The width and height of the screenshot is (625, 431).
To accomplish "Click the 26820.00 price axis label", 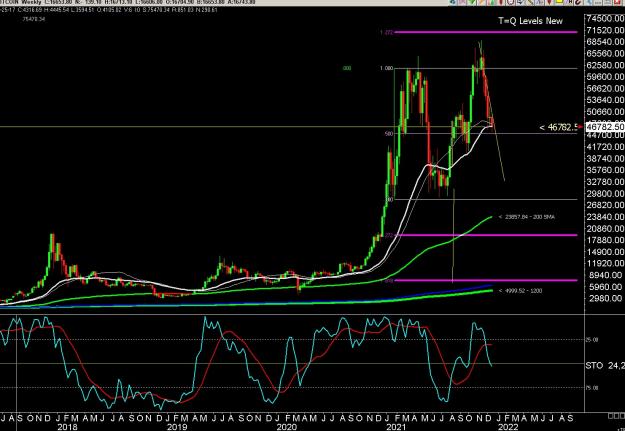I will pos(605,205).
